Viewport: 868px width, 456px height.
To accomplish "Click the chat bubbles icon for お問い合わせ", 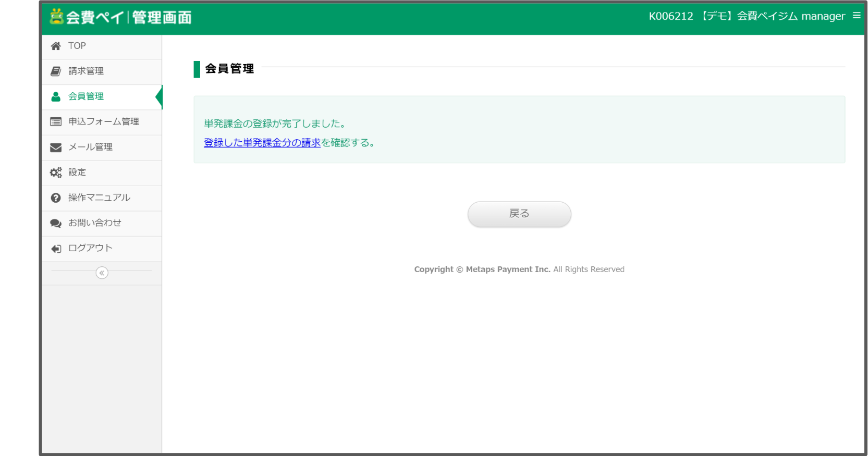I will (56, 223).
